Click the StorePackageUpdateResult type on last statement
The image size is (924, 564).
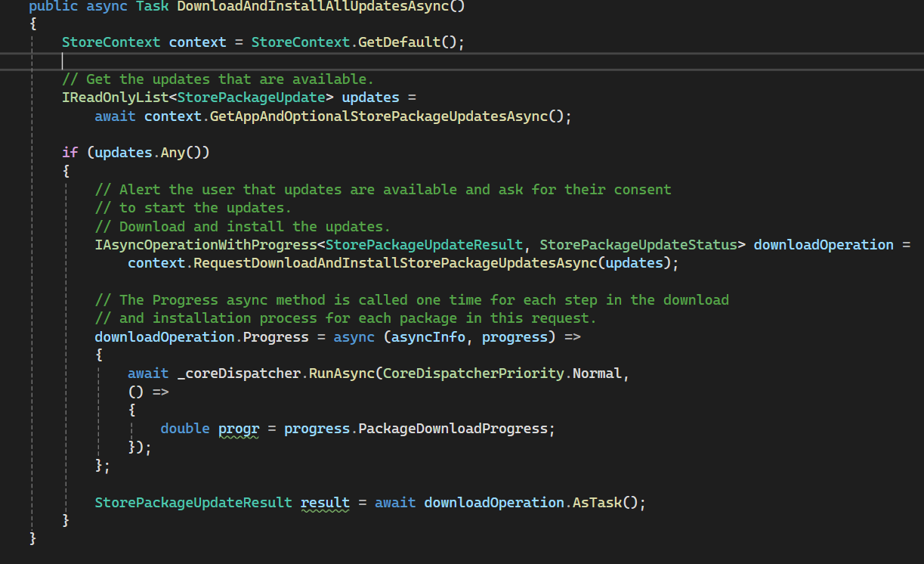click(x=193, y=503)
